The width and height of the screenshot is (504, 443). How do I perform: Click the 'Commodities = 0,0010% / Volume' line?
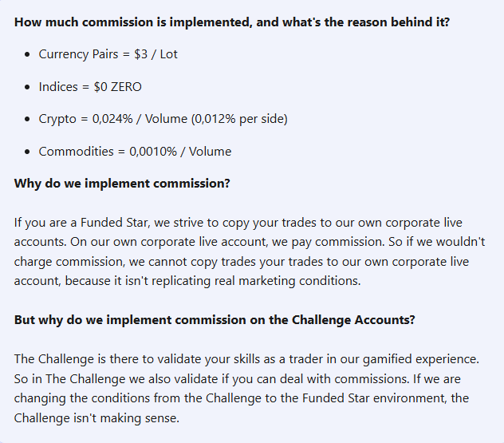point(135,152)
